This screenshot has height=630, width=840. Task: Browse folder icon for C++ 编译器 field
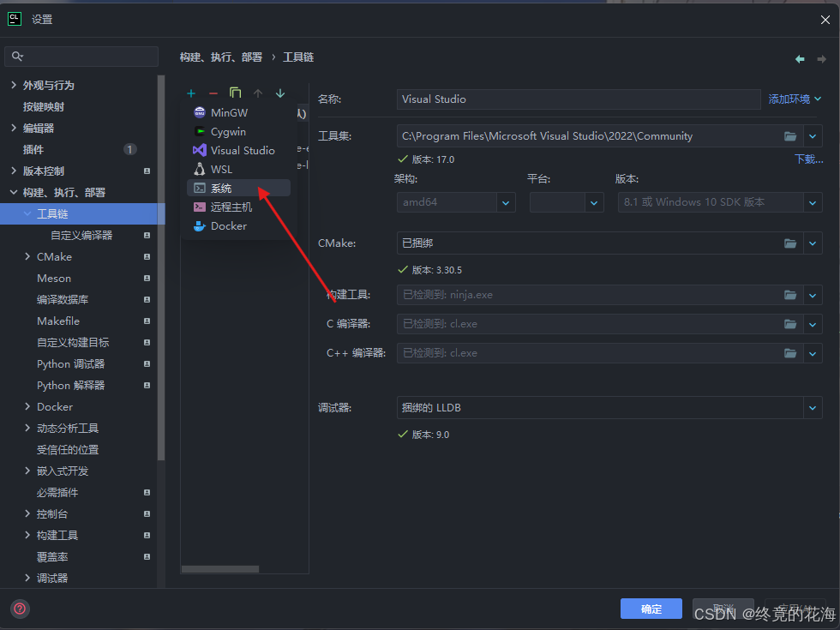tap(790, 353)
